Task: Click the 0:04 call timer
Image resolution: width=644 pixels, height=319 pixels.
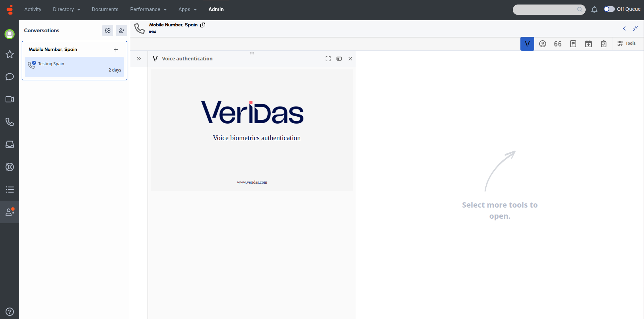Action: tap(152, 32)
